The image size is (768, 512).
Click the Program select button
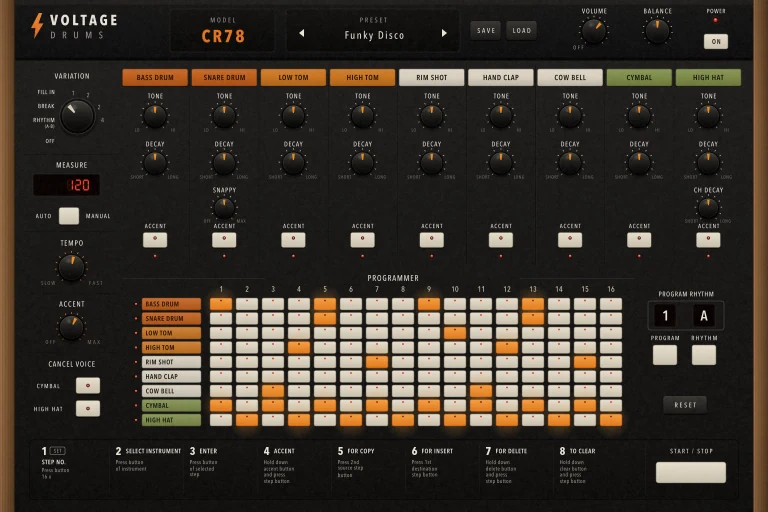(665, 355)
